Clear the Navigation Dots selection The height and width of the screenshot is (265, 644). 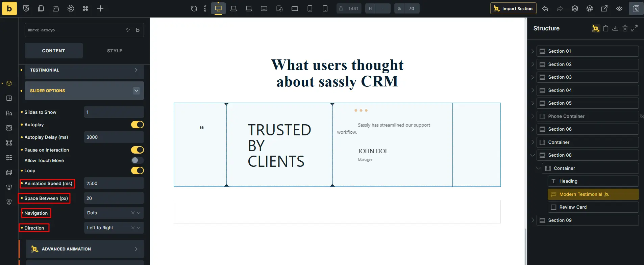click(133, 213)
